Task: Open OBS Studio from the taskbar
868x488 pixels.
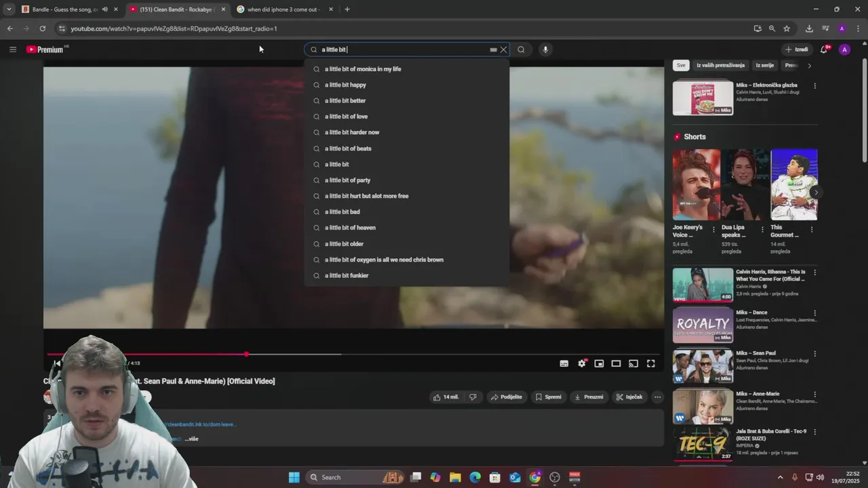Action: click(x=555, y=477)
